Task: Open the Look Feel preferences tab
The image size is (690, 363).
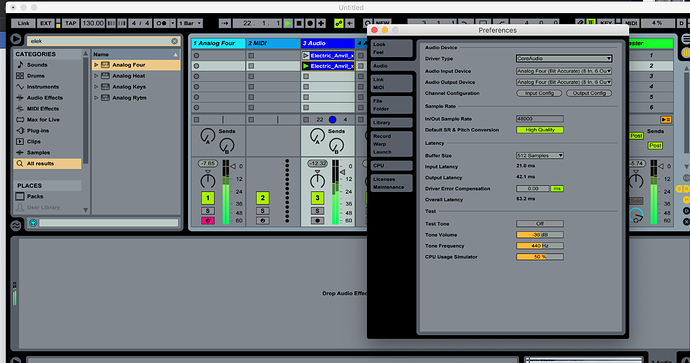Action: [391, 48]
